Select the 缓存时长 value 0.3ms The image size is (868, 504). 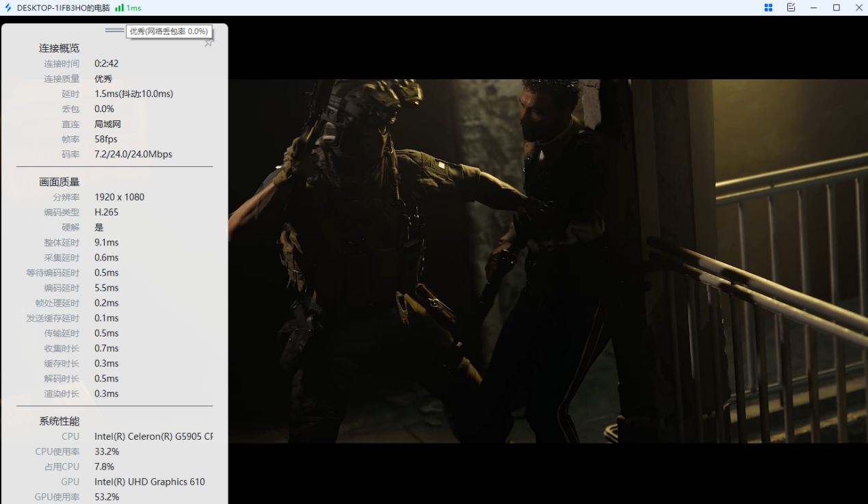click(107, 363)
